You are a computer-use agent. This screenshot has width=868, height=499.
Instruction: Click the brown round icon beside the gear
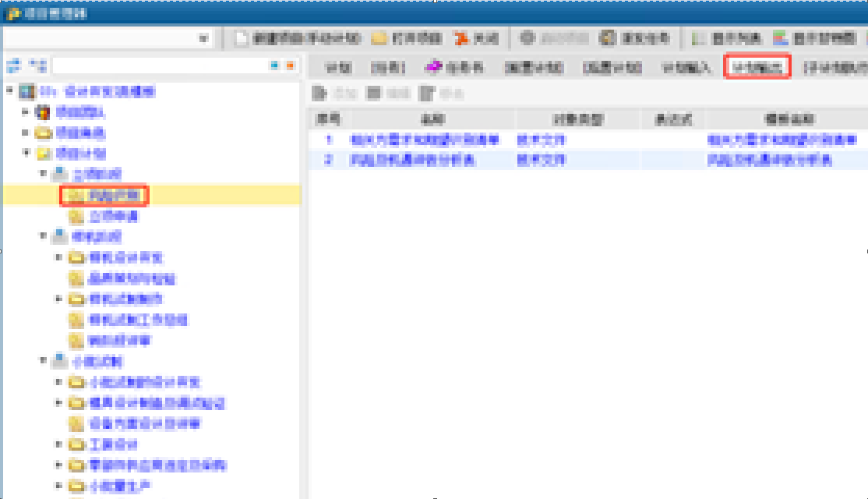coord(608,37)
